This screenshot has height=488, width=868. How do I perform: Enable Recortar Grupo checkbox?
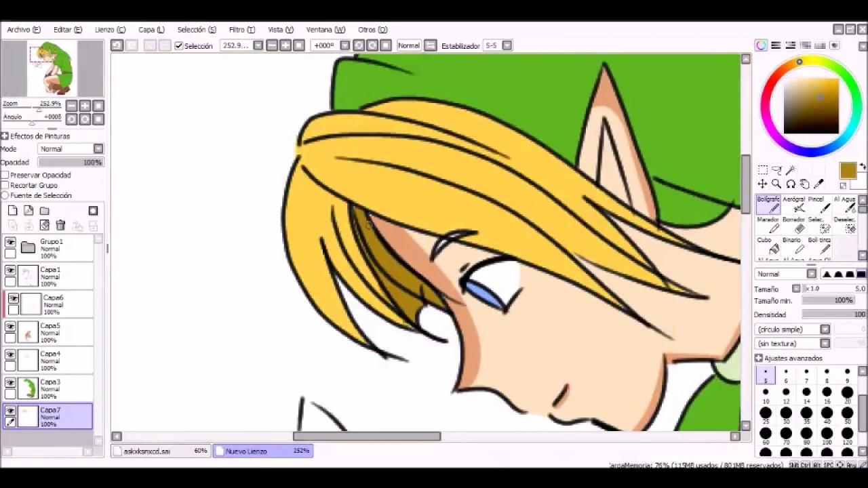(5, 185)
